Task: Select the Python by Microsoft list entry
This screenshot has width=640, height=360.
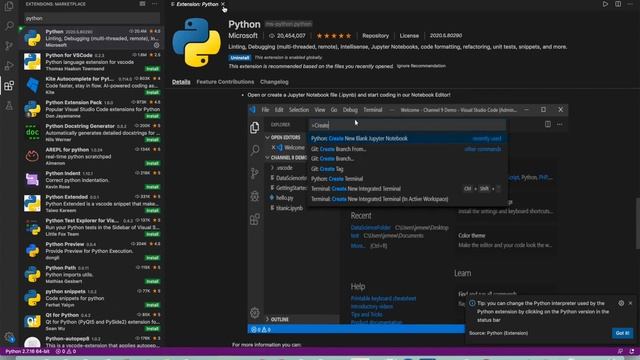Action: tap(92, 38)
